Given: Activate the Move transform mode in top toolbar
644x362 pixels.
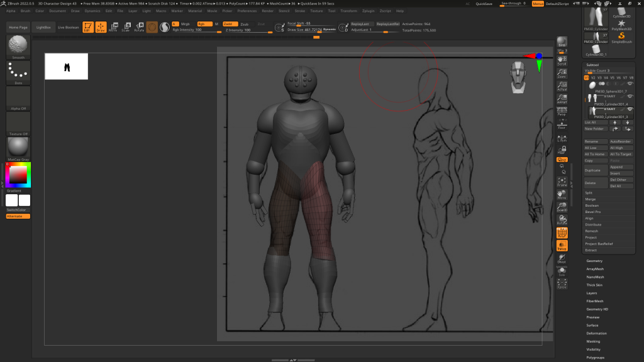Looking at the screenshot, I should tap(113, 27).
